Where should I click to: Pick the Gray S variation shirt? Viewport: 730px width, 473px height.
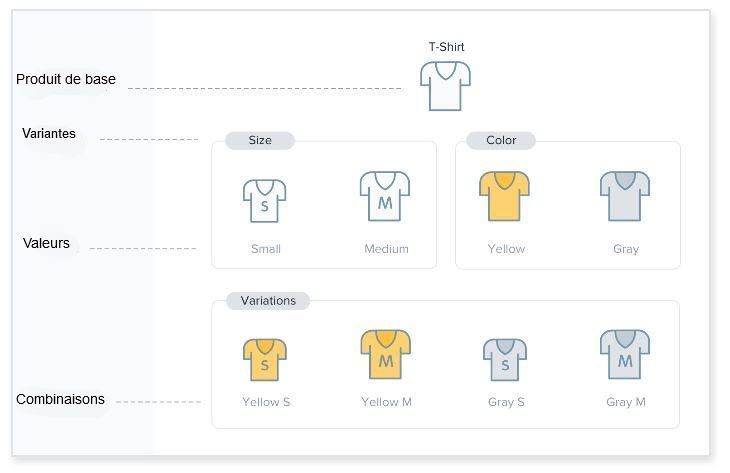505,359
